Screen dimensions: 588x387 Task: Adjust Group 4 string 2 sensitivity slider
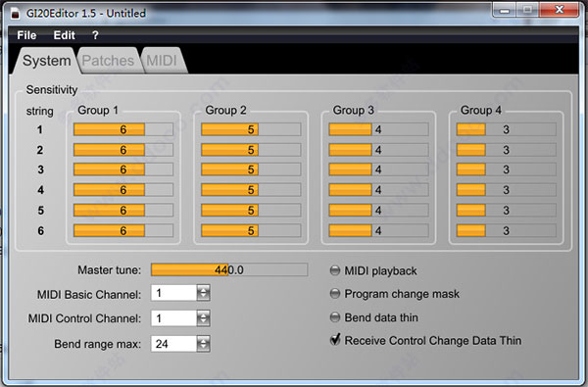coord(507,150)
